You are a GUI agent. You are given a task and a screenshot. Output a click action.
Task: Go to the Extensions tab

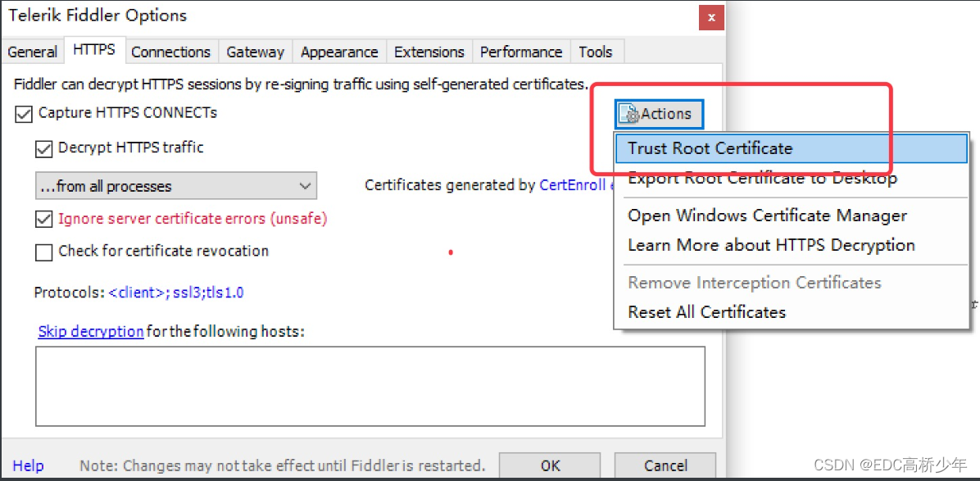(429, 52)
